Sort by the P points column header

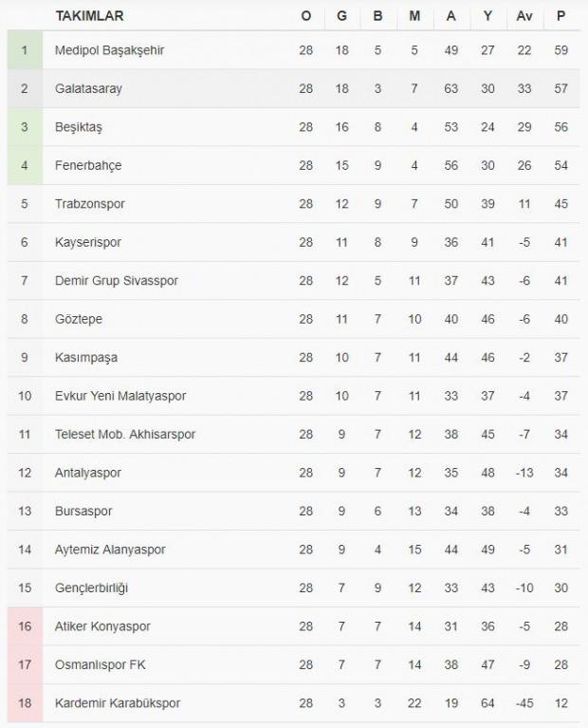560,16
